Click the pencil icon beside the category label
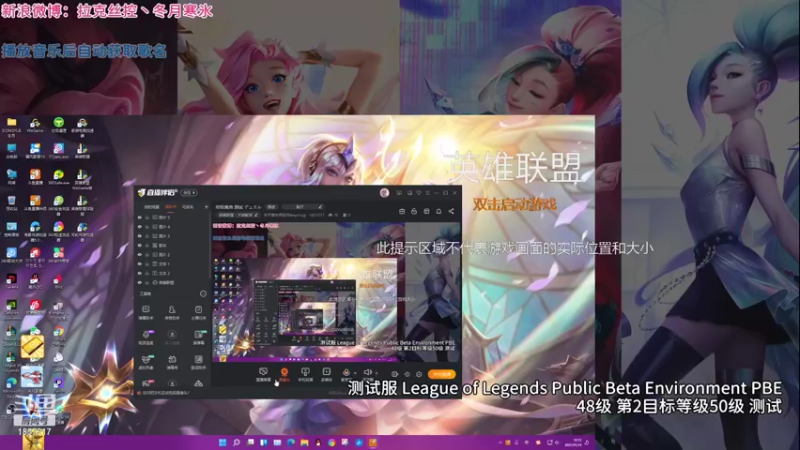 [x=256, y=215]
